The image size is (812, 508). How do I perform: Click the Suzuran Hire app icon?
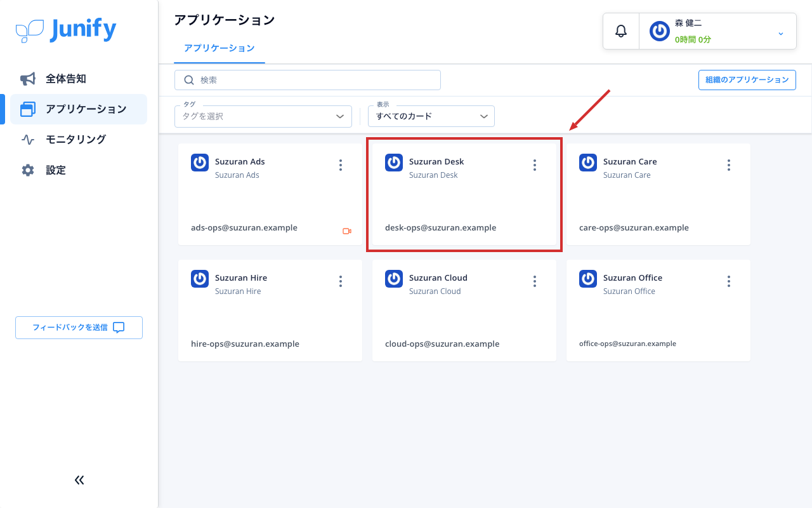pyautogui.click(x=200, y=279)
